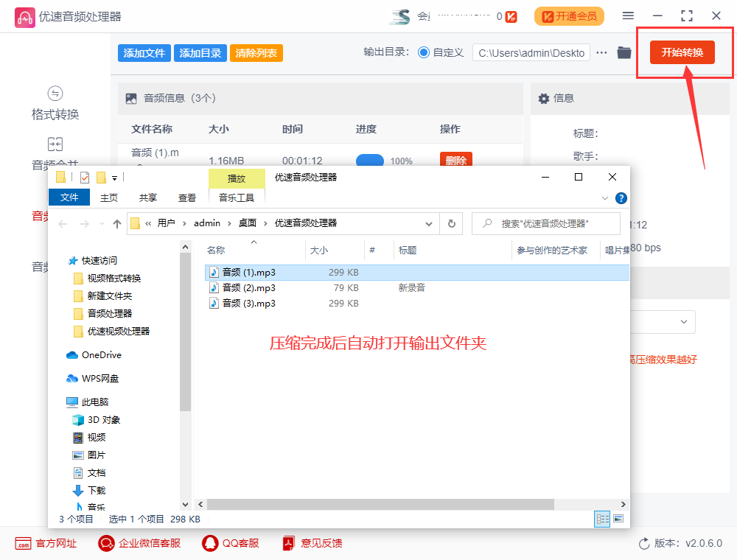Viewport: 737px width, 560px height.
Task: Switch to the 查看 tab in Explorer ribbon
Action: coord(187,197)
